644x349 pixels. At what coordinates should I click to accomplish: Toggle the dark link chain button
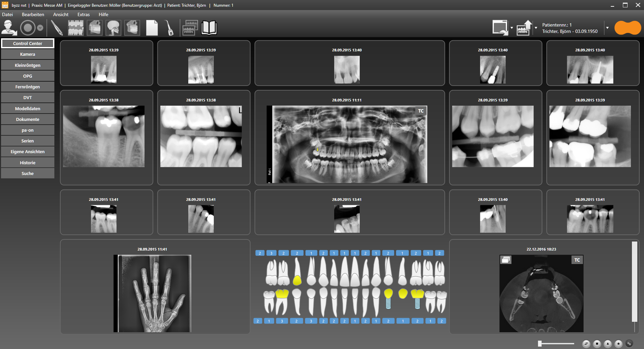629,344
